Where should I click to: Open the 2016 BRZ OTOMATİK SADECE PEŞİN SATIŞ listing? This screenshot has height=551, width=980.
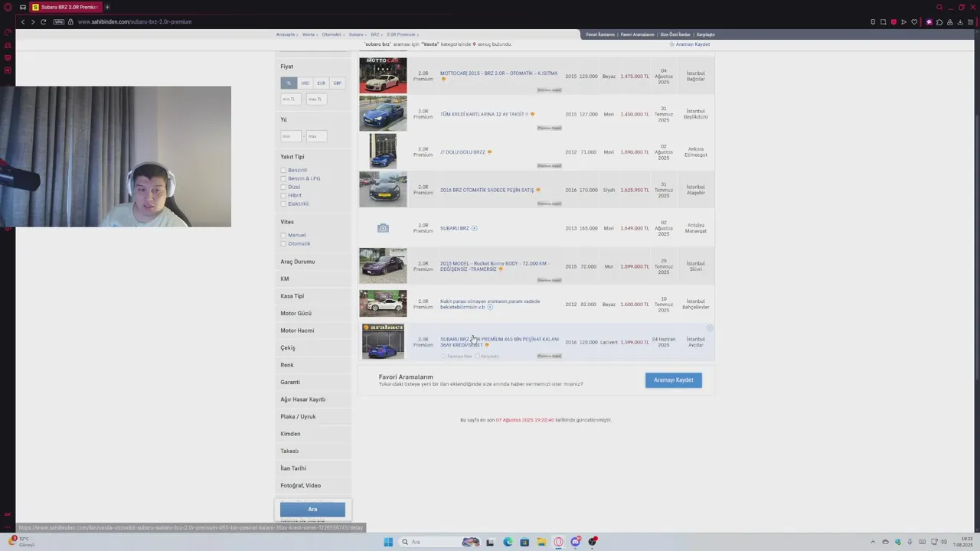[487, 190]
